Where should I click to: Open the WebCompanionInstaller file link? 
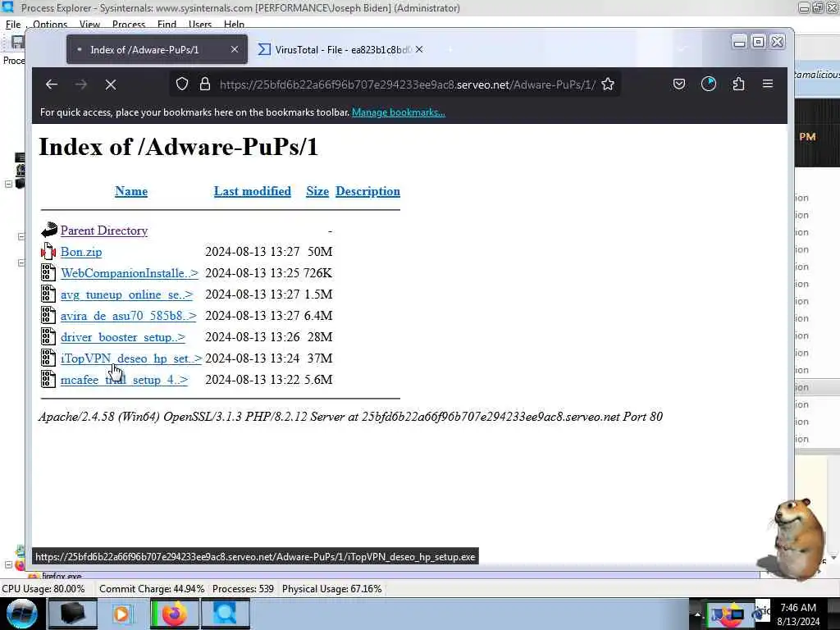(129, 273)
